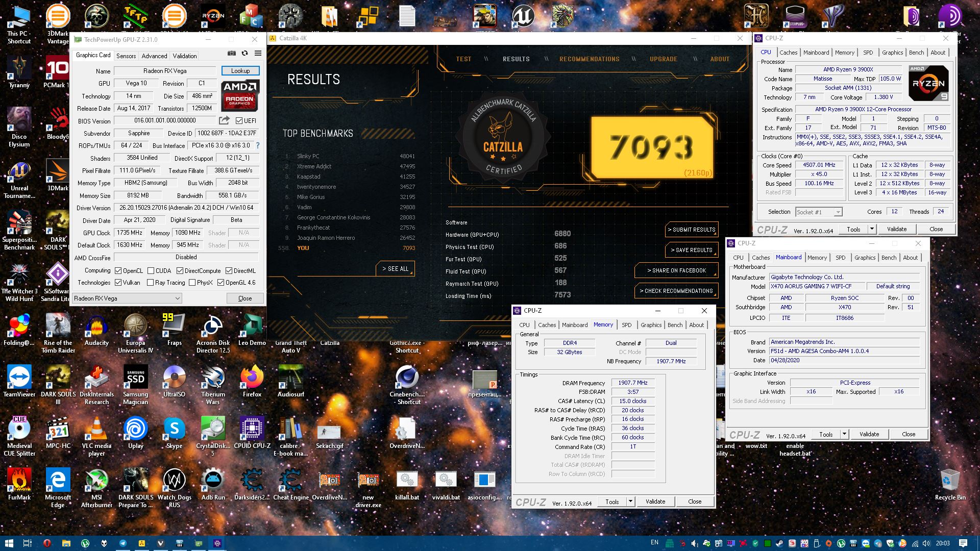Click Share on Facebook button

pyautogui.click(x=676, y=270)
